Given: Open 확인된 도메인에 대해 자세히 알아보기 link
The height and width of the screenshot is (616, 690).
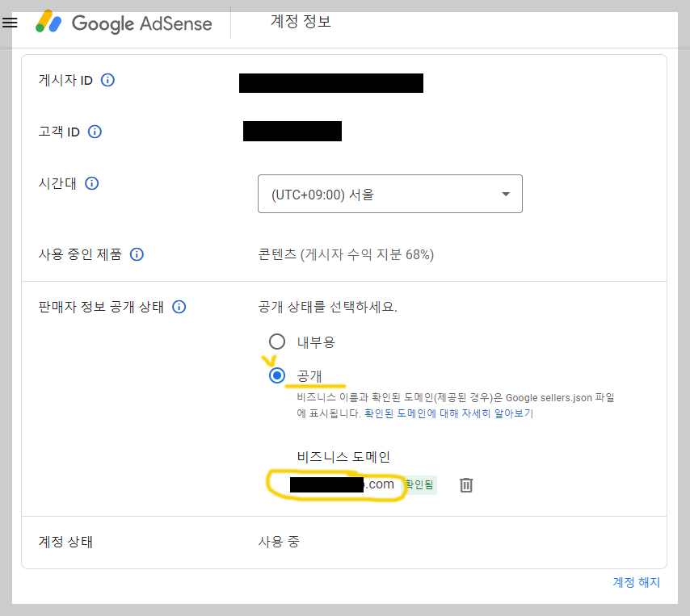Looking at the screenshot, I should pos(448,413).
